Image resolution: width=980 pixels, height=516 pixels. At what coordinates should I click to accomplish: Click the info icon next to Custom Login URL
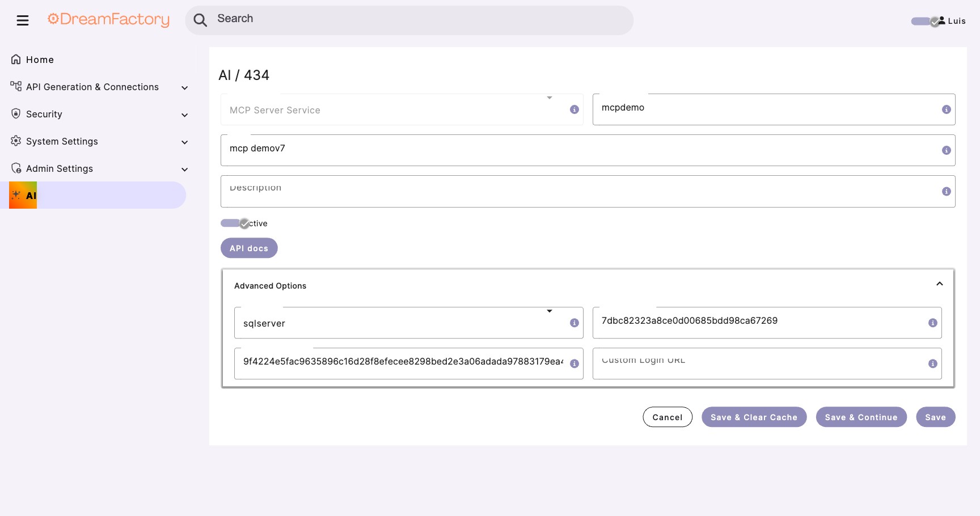[933, 363]
